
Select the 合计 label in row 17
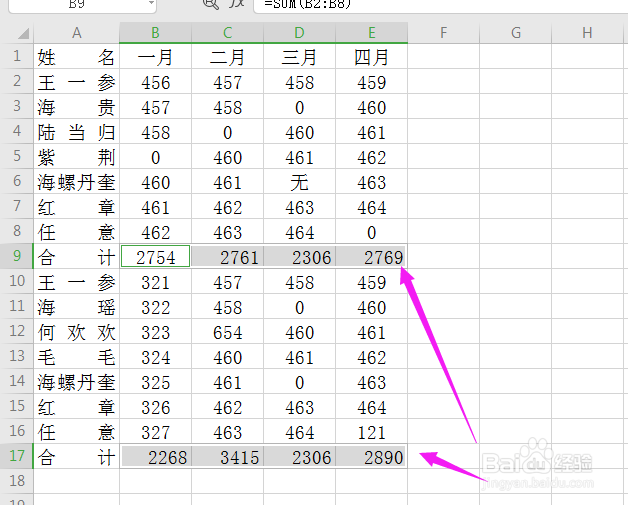pos(76,457)
